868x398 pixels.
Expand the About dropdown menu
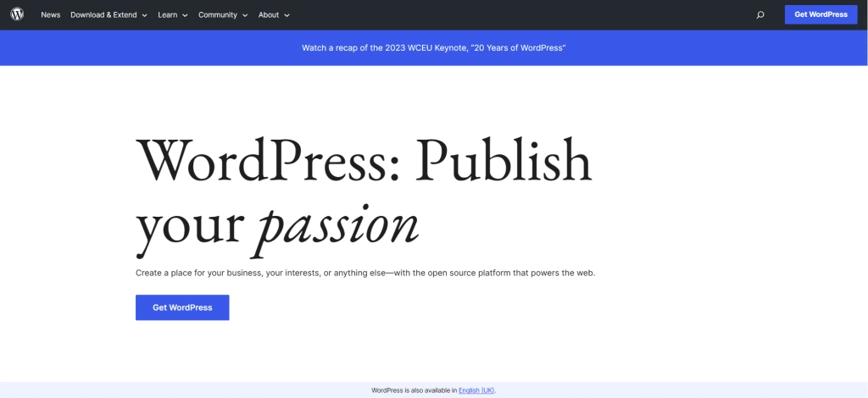coord(274,15)
